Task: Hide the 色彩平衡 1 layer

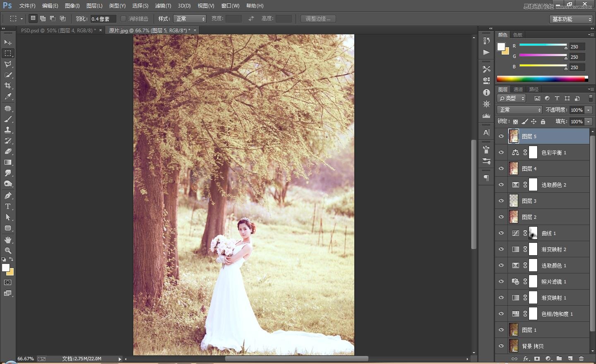Action: pos(501,153)
